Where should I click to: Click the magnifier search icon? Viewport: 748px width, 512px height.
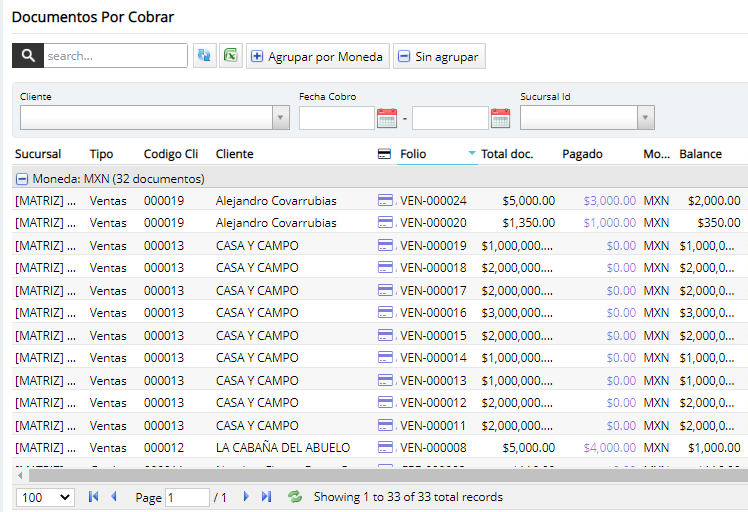27,56
